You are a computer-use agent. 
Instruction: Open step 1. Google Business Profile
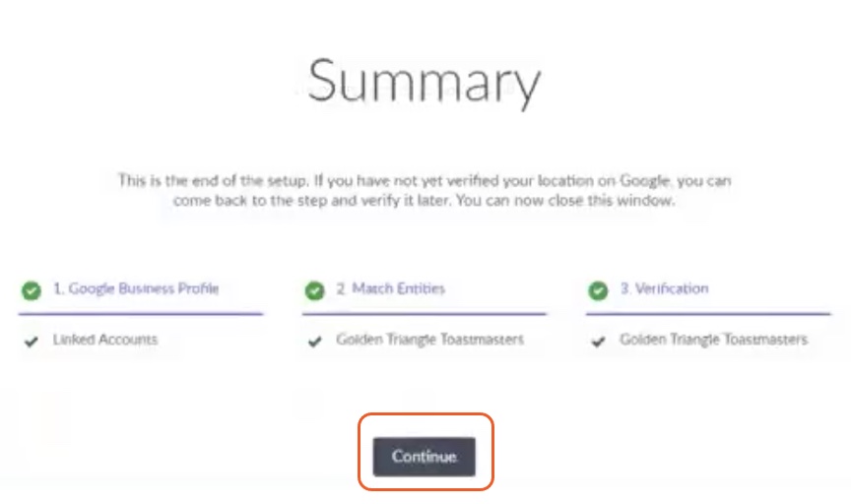click(x=136, y=288)
